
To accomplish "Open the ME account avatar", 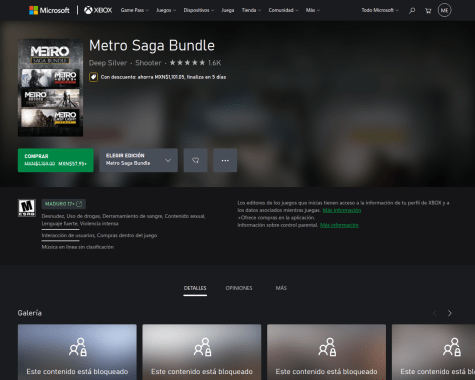I will pyautogui.click(x=444, y=10).
